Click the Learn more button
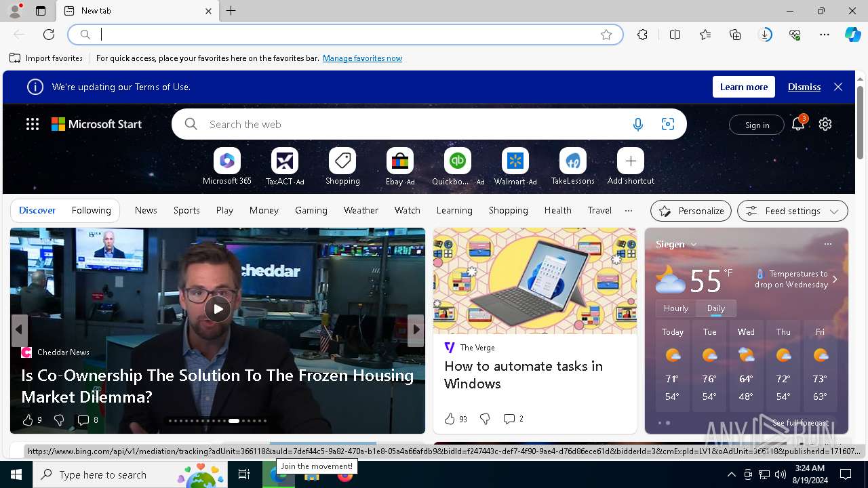Screen dimensions: 868x488 point(744,87)
